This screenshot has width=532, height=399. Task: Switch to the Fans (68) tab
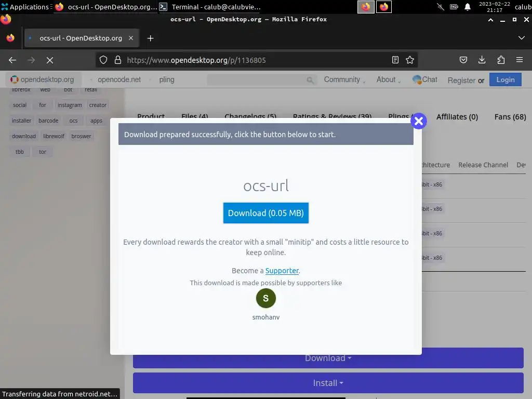[x=510, y=117]
